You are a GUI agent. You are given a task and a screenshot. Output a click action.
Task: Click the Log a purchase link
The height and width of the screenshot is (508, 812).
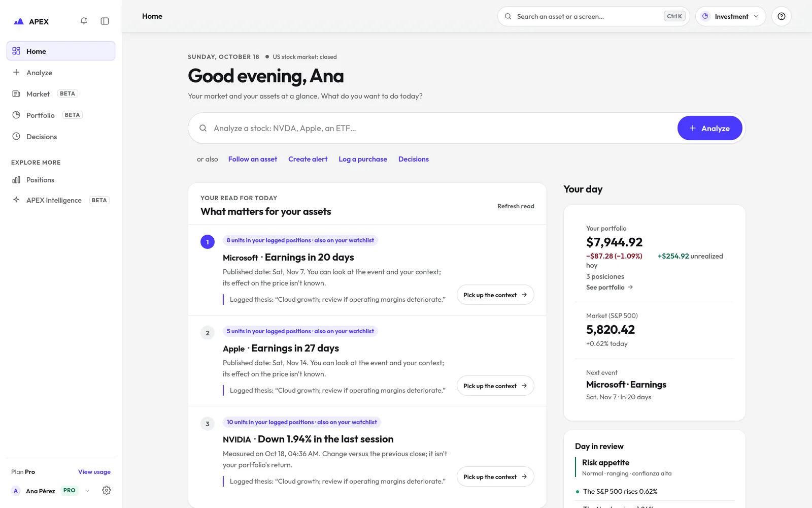click(363, 159)
